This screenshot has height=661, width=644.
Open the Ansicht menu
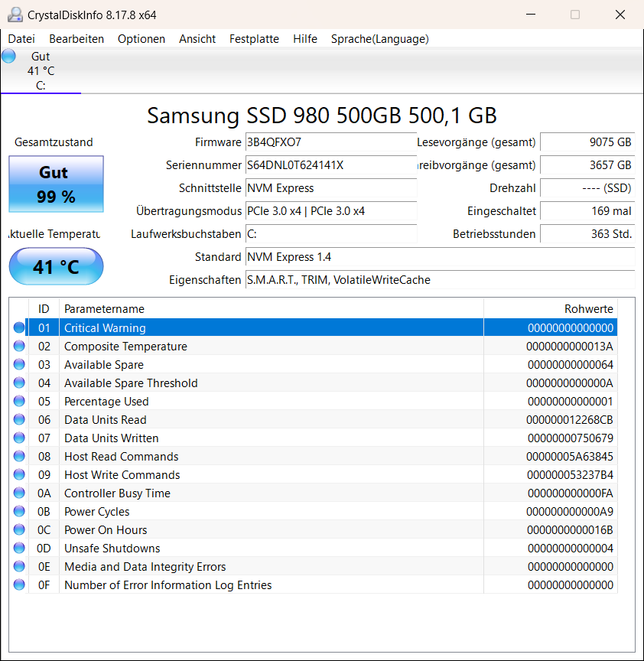click(197, 39)
